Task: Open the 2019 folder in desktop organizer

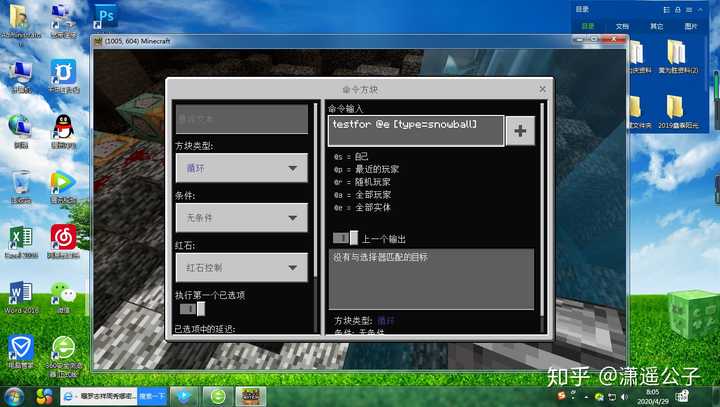Action: pos(678,112)
